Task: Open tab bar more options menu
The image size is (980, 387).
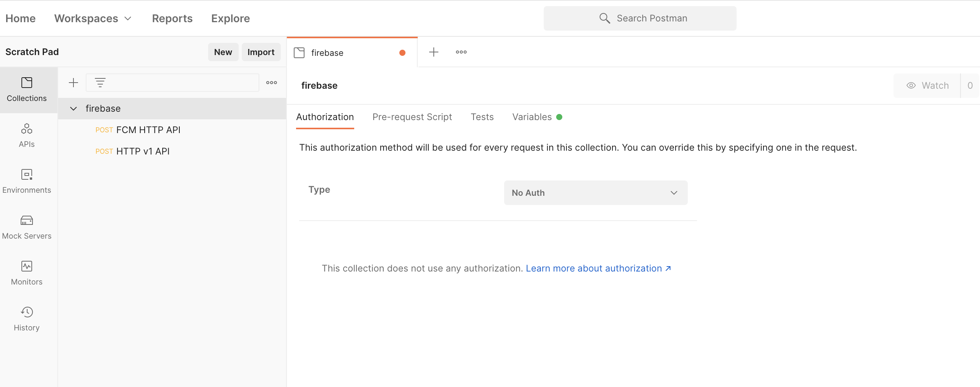Action: click(461, 52)
